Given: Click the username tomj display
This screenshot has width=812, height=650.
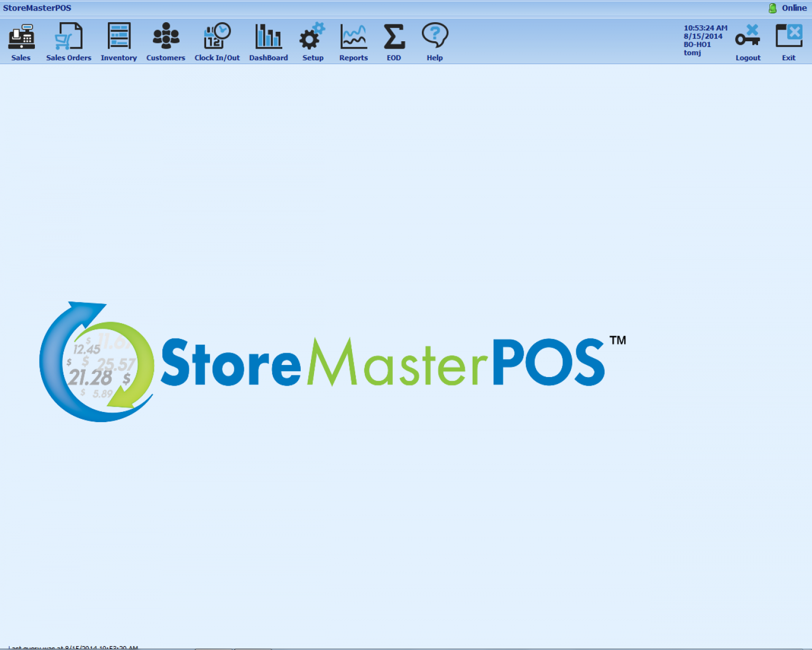Looking at the screenshot, I should click(692, 52).
